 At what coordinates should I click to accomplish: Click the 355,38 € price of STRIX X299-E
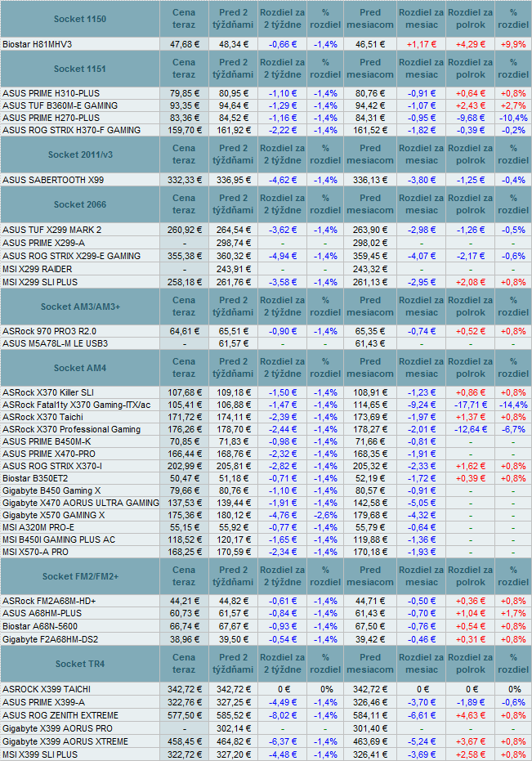click(185, 257)
